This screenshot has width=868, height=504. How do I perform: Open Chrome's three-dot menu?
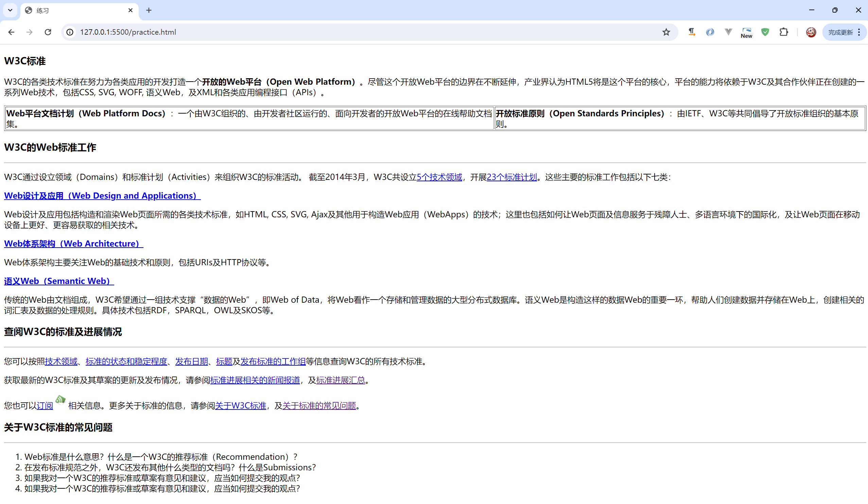[859, 32]
